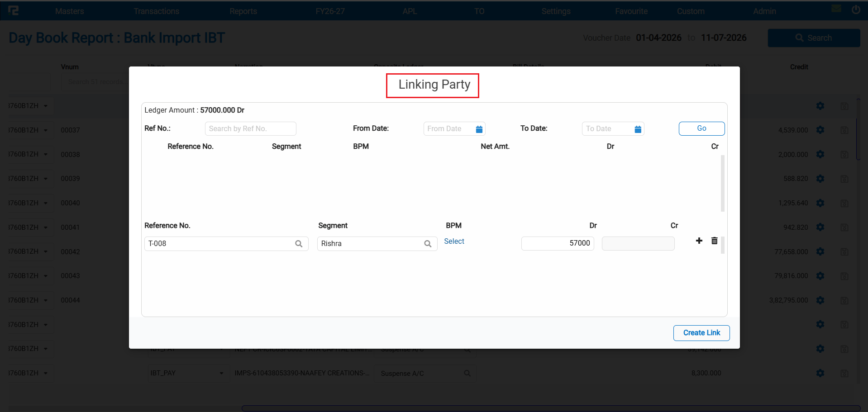Click the Search 51 records filter field

95,82
